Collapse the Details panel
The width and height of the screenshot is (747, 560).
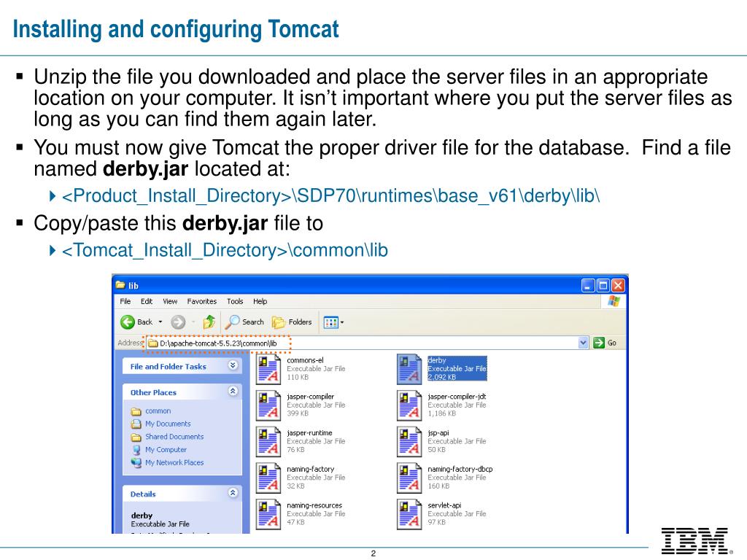pyautogui.click(x=233, y=493)
